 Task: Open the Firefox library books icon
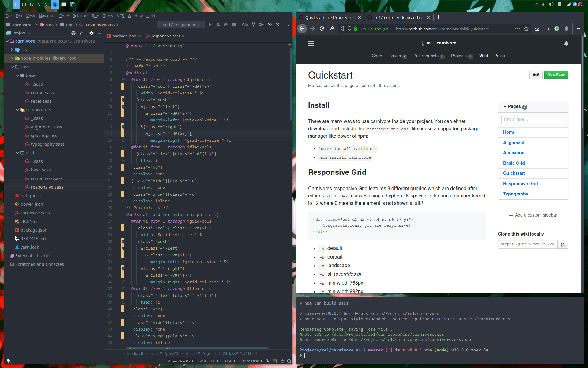(547, 29)
